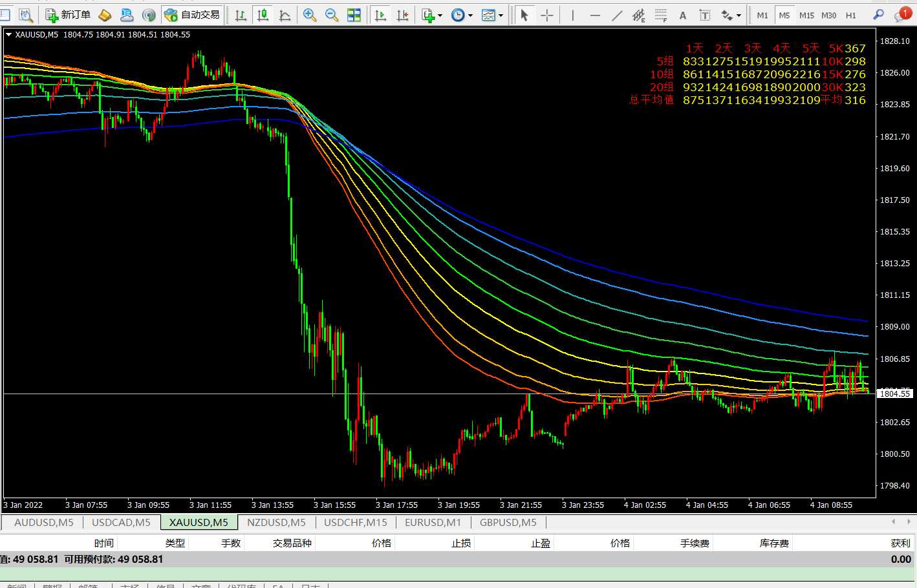Open the MetaQuotes language editor book icon
This screenshot has width=917, height=588.
pyautogui.click(x=105, y=15)
